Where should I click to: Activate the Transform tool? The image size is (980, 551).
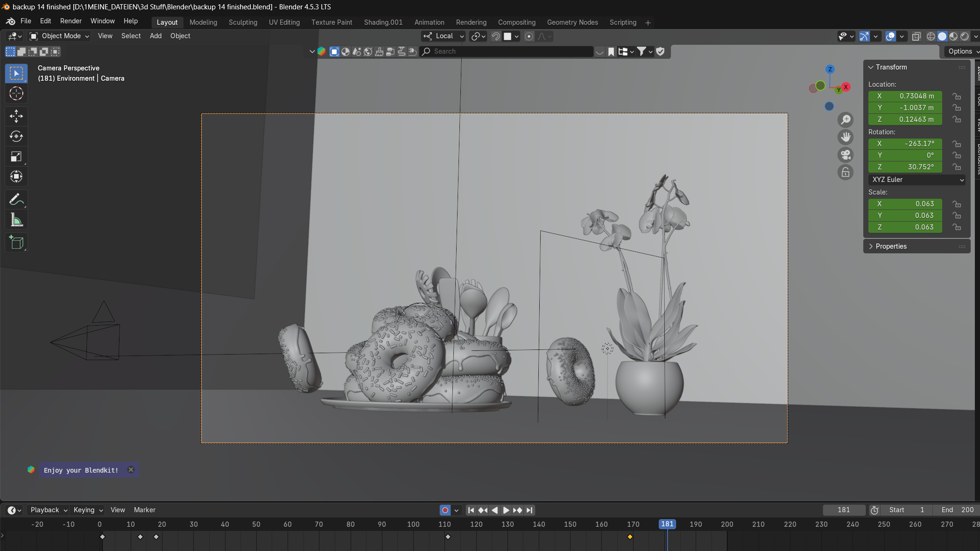[16, 176]
